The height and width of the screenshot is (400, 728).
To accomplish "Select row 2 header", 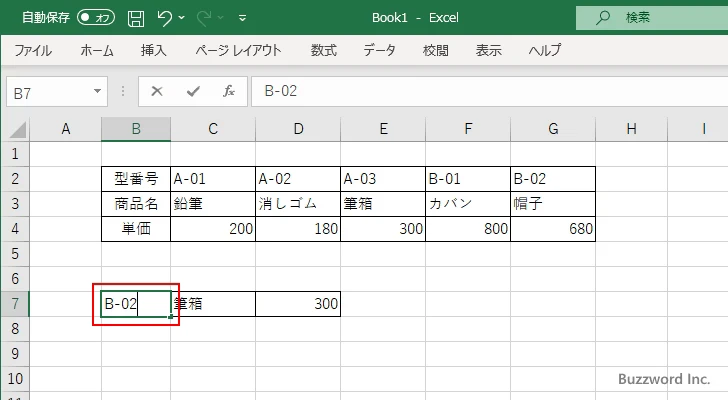I will pos(15,179).
